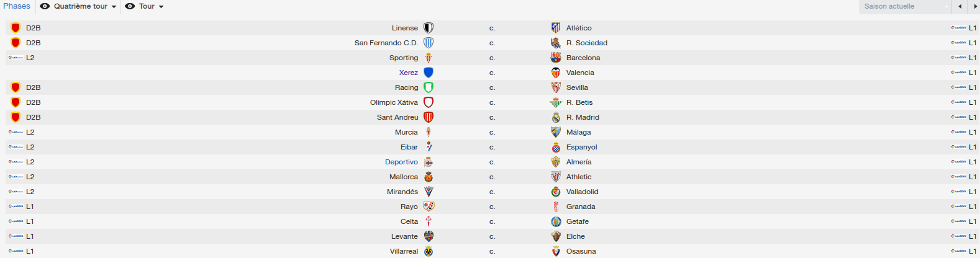Toggle the eye icon beside Tour
This screenshot has height=258, width=980.
coord(130,6)
